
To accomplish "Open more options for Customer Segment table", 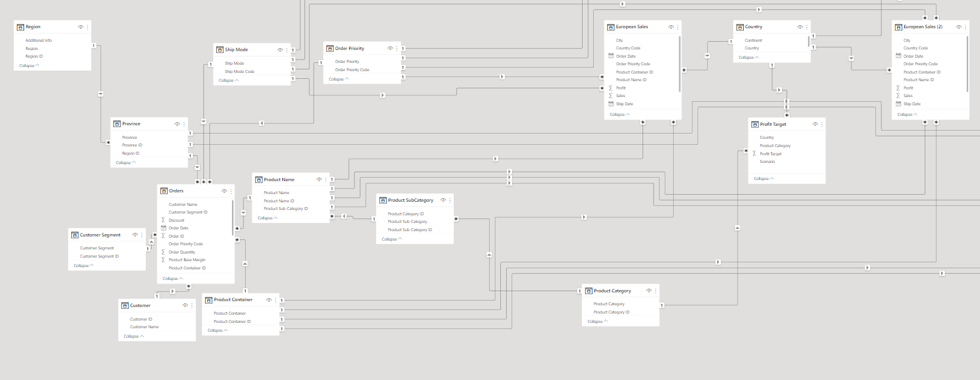I will pos(142,235).
